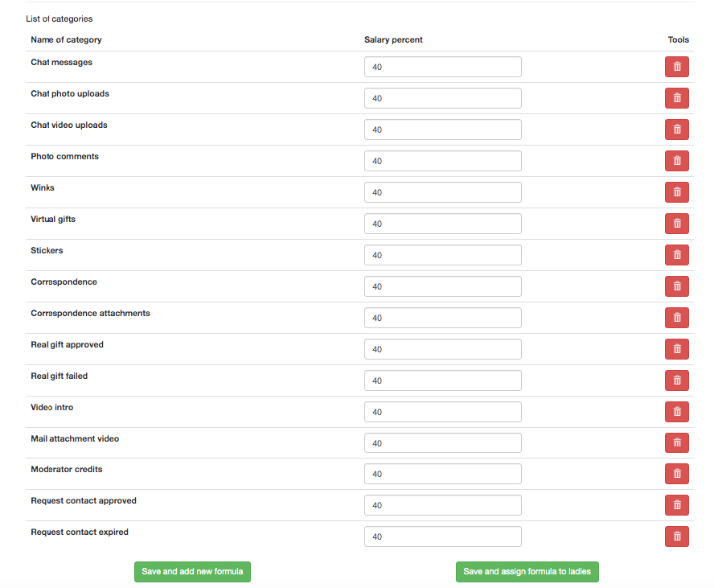This screenshot has height=588, width=714.
Task: Remove the Winks category with trash icon
Action: [x=677, y=192]
